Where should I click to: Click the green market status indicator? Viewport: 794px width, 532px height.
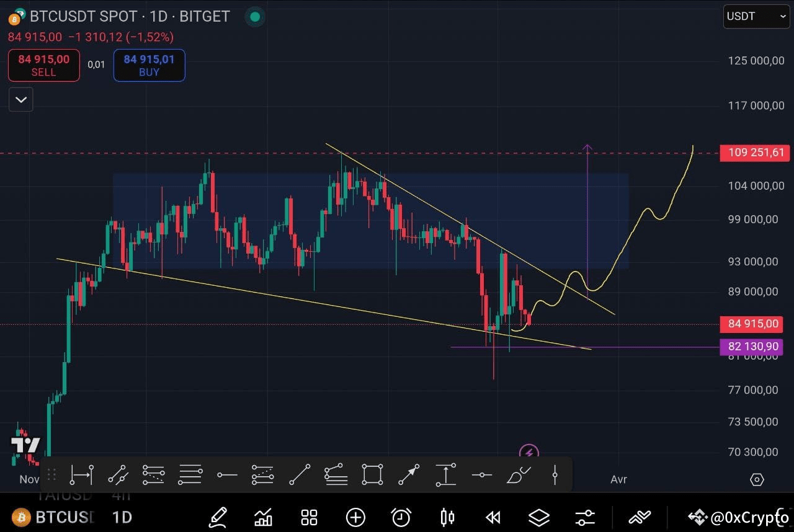[x=255, y=17]
